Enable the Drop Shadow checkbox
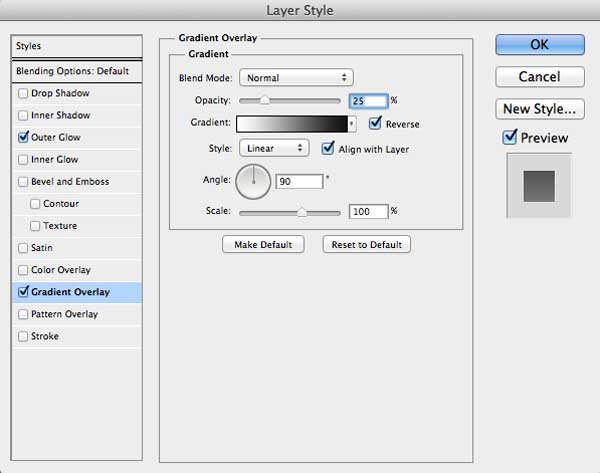The height and width of the screenshot is (473, 600). coord(23,93)
